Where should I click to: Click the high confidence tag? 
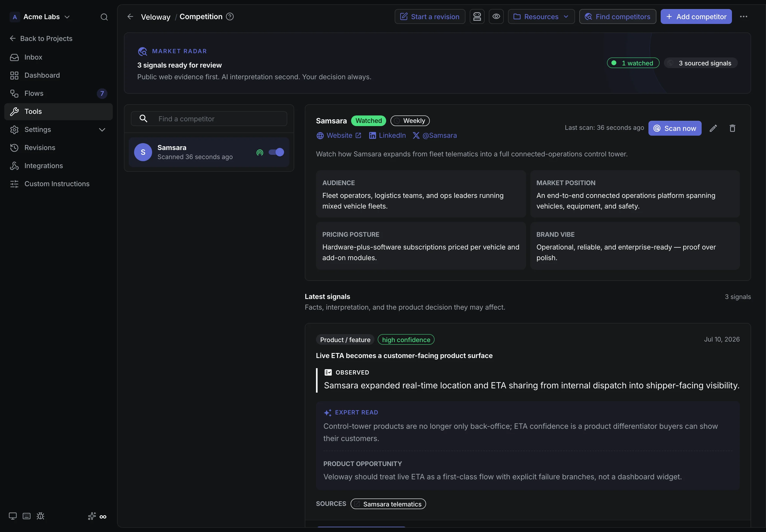[406, 340]
